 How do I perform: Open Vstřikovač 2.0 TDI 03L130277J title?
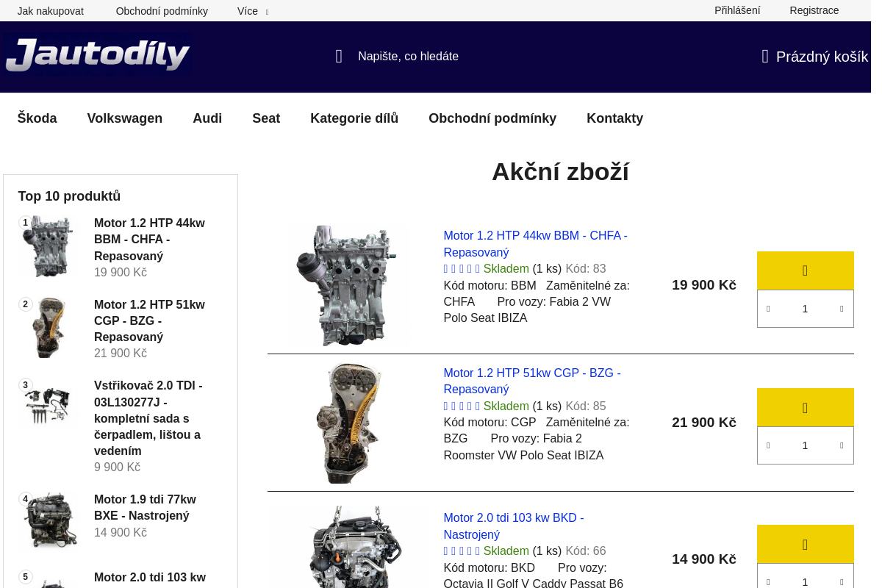(148, 418)
